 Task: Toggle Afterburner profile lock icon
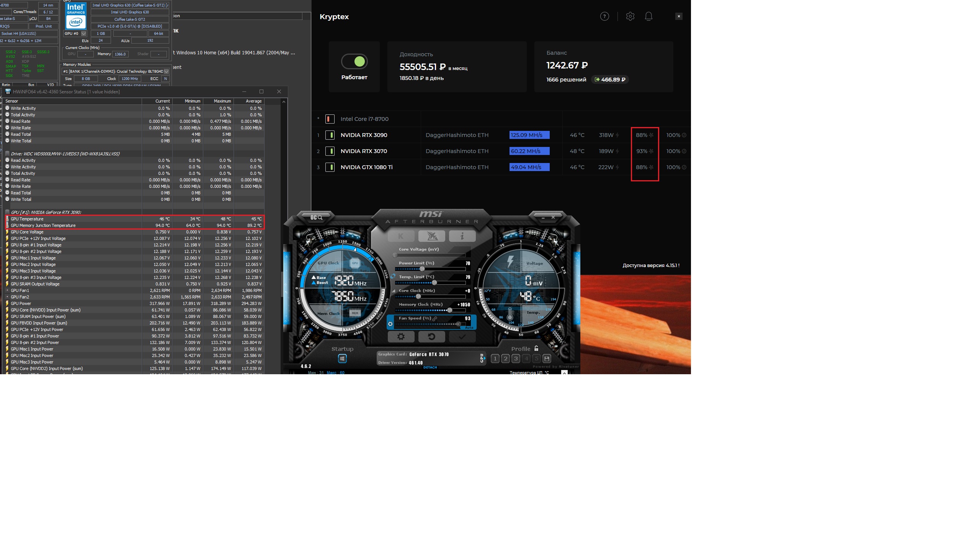[x=536, y=349]
